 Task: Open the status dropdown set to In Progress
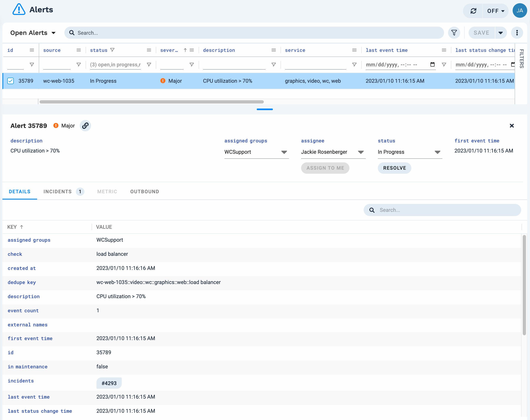point(438,152)
